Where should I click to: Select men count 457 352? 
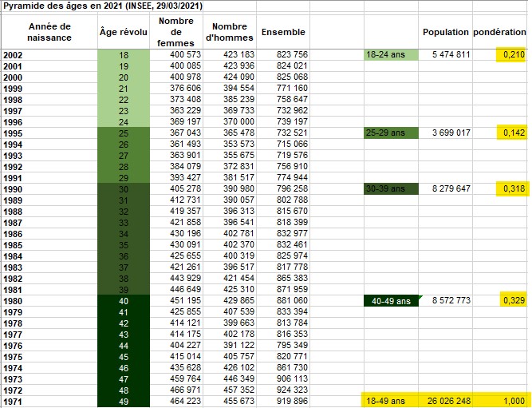pos(230,390)
